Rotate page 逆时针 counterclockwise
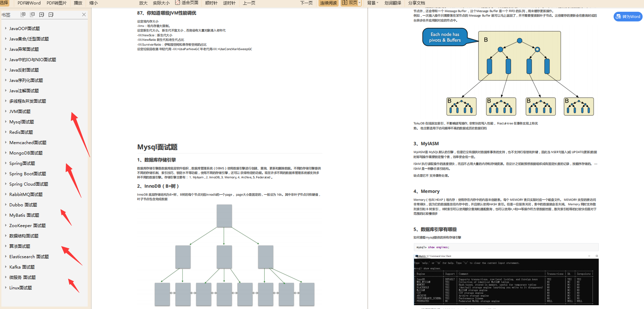 click(x=229, y=3)
